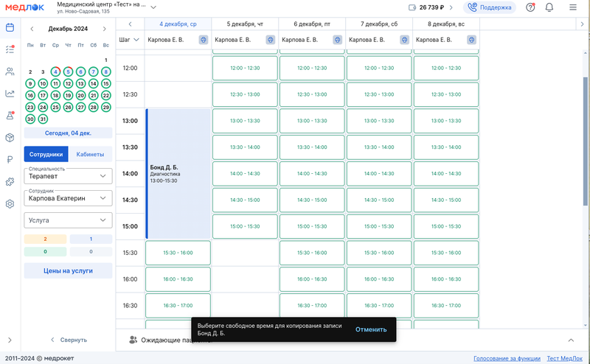Viewport: 590px width, 364px height.
Task: Open the integrations puzzle sidebar icon
Action: coord(10,181)
